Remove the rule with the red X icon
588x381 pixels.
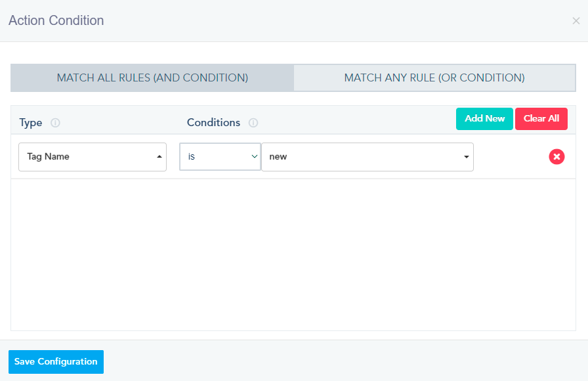click(556, 156)
